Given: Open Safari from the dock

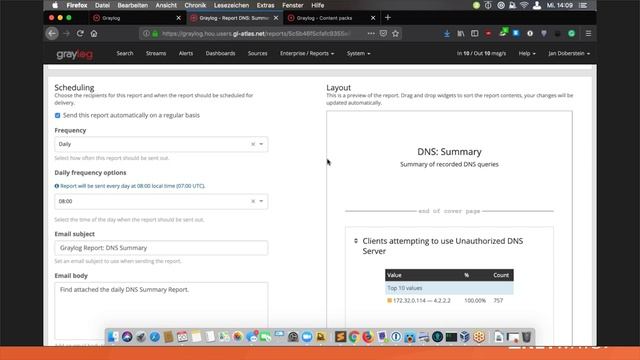Looking at the screenshot, I should (155, 337).
